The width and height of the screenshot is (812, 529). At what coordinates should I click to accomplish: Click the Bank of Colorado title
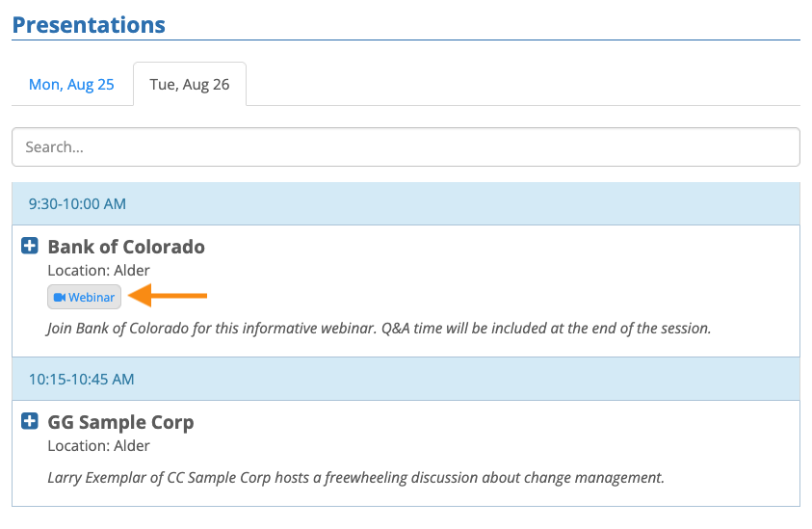(126, 247)
